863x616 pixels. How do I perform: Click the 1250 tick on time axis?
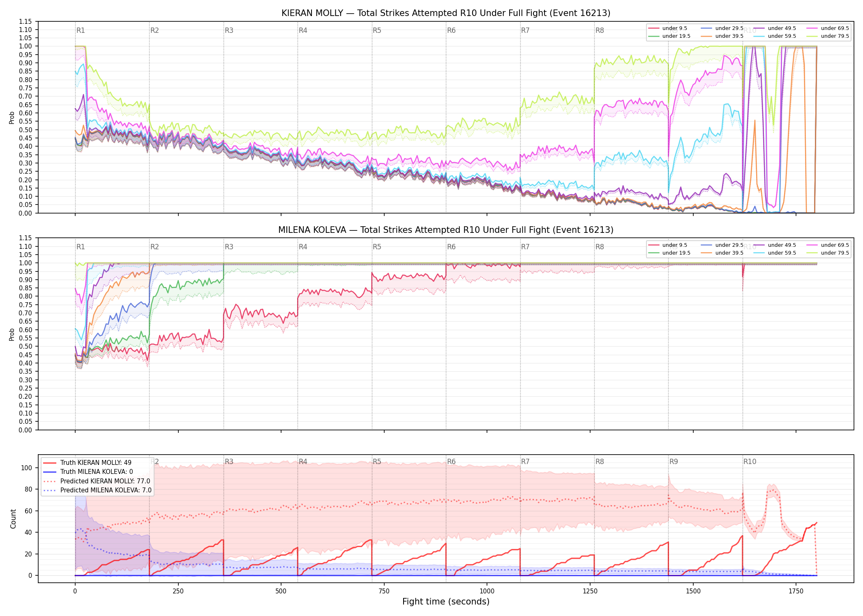[590, 591]
